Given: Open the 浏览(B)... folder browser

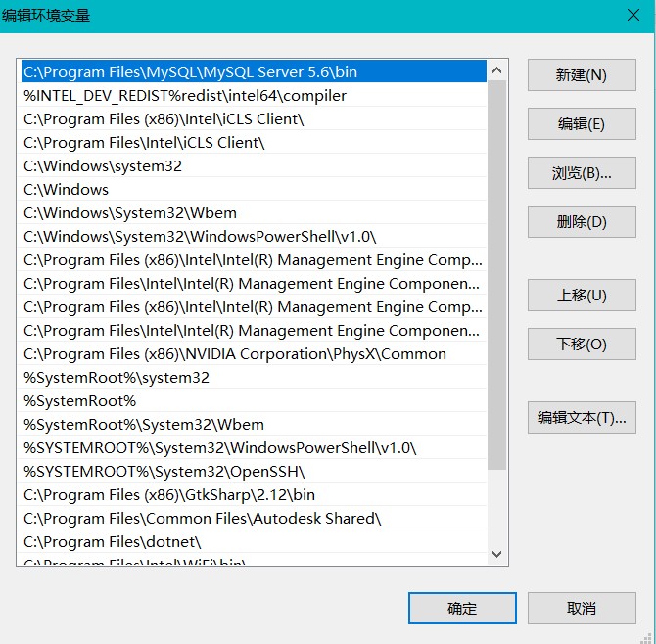Looking at the screenshot, I should tap(582, 172).
